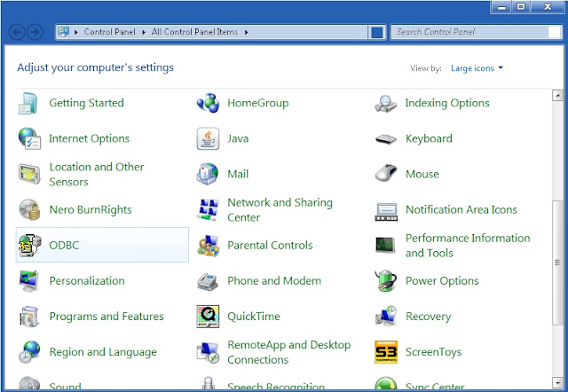Launch the Java coffee cup icon
The image size is (568, 392).
click(x=208, y=138)
